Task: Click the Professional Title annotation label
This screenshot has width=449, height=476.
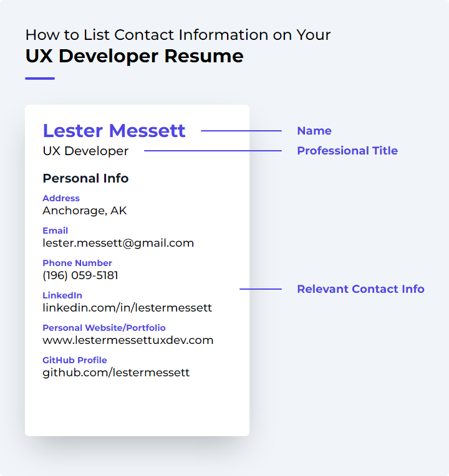Action: tap(347, 151)
